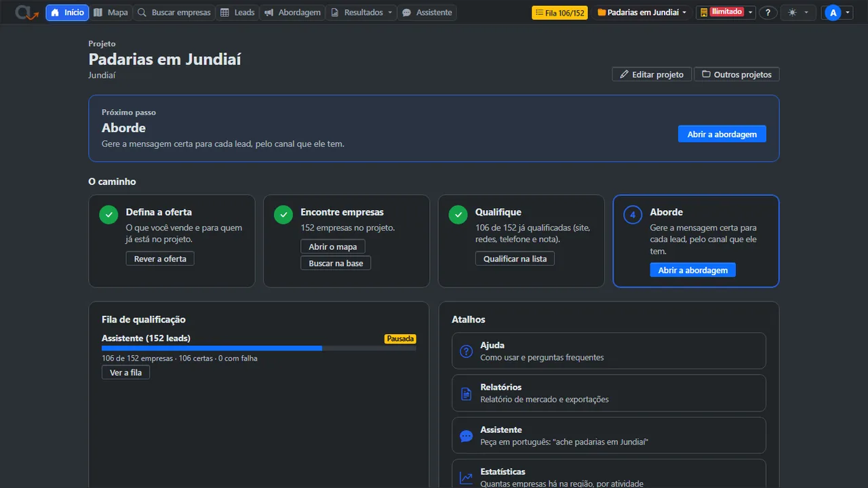Switch to the Mapa tab
Screen dimensions: 868x488
click(111, 12)
